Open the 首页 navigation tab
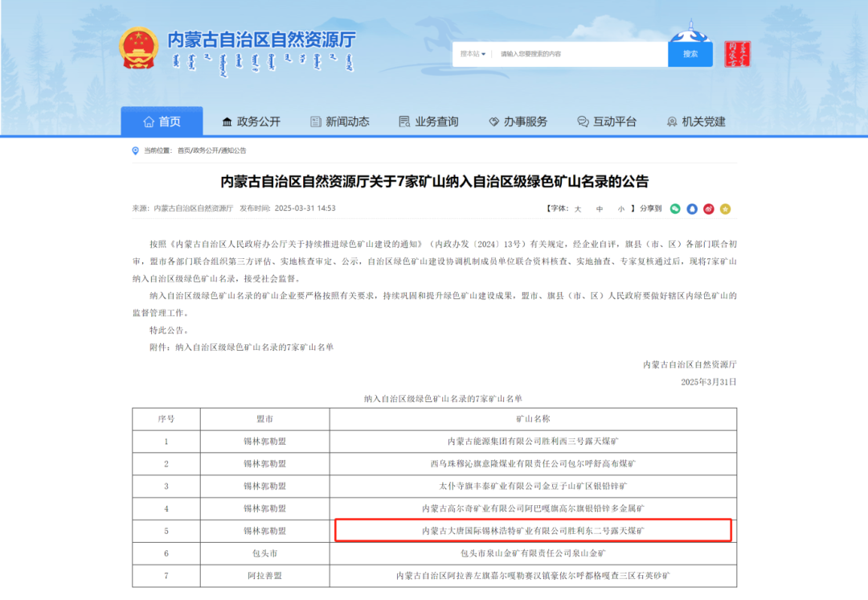Image resolution: width=868 pixels, height=600 pixels. [x=162, y=121]
